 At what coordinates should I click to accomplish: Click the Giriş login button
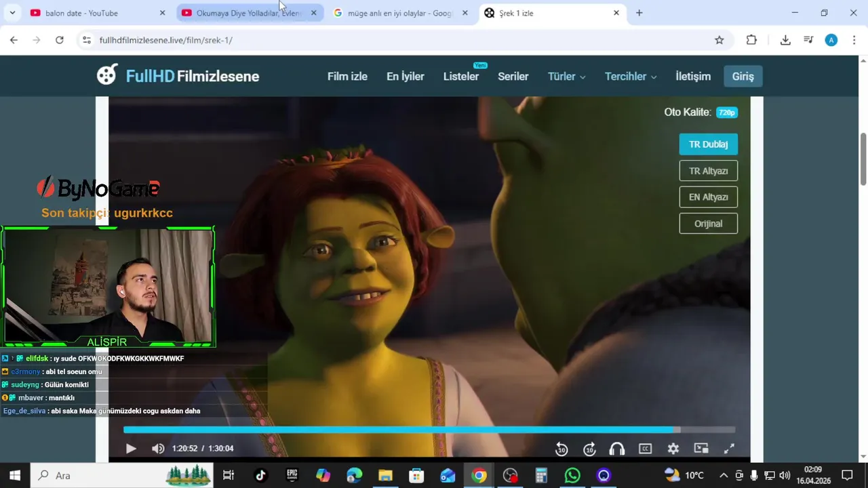pyautogui.click(x=743, y=77)
